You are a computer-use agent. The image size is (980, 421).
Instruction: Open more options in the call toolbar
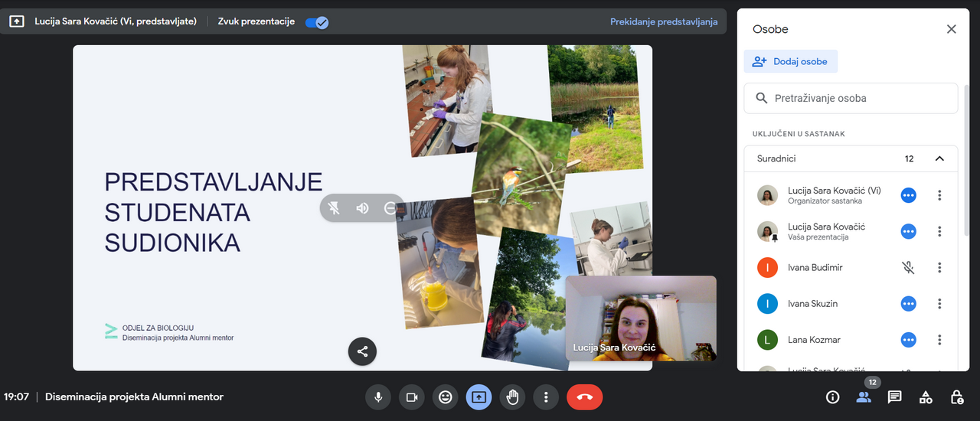tap(546, 397)
